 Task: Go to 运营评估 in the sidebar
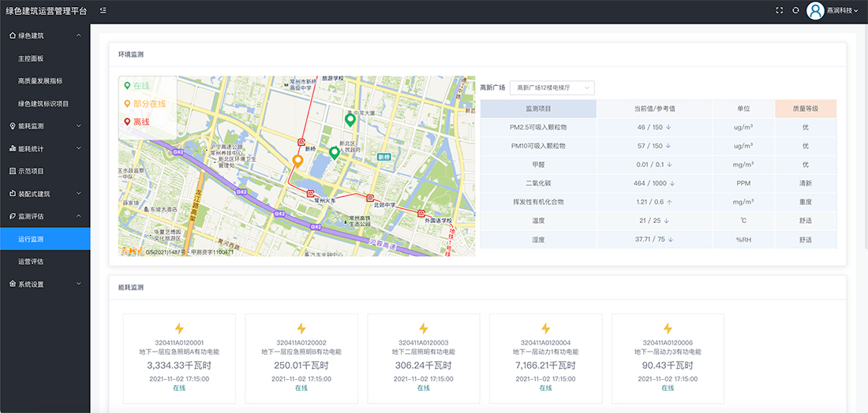31,261
